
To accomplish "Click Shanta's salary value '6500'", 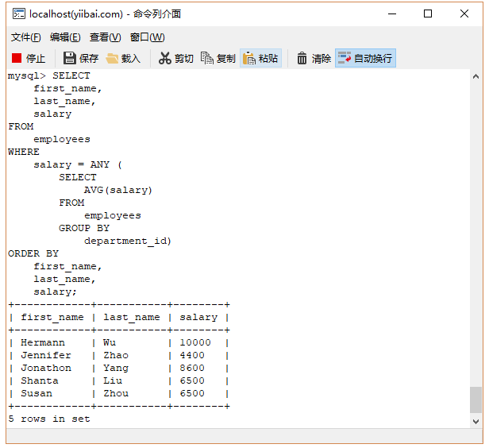I will coord(192,381).
